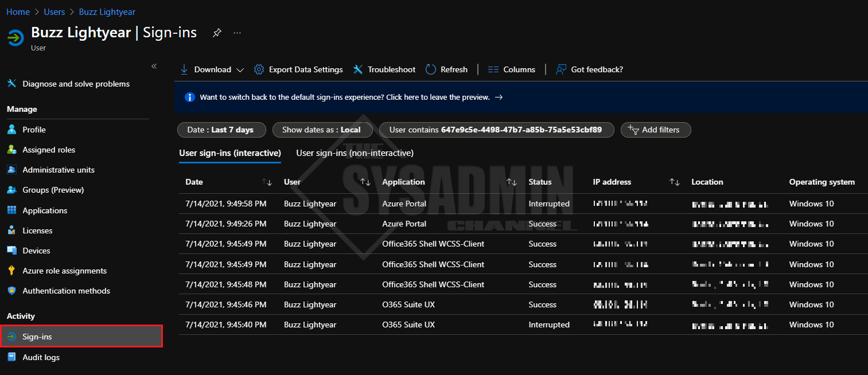Sort by Application column arrows
Viewport: 868px width, 375px height.
tap(512, 182)
